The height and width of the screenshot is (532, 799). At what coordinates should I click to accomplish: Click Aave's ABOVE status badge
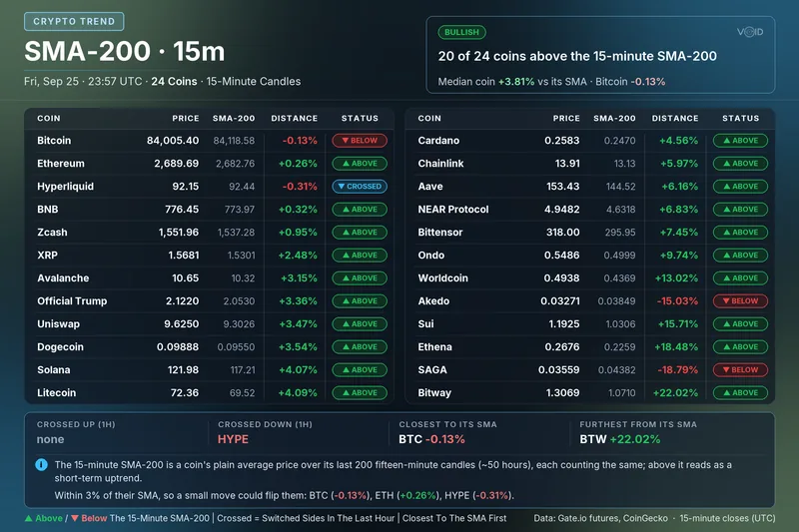pyautogui.click(x=740, y=187)
